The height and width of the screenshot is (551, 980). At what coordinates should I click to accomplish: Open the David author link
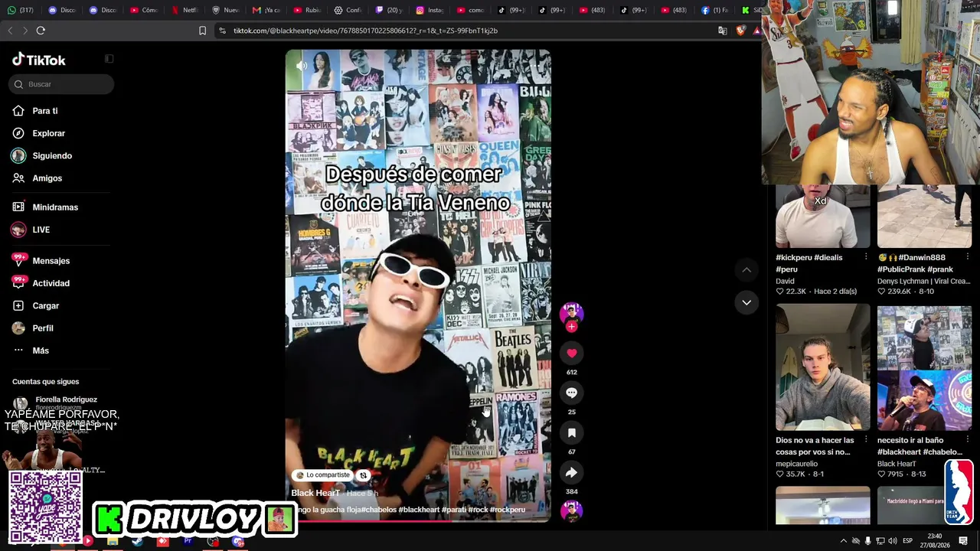(x=785, y=281)
